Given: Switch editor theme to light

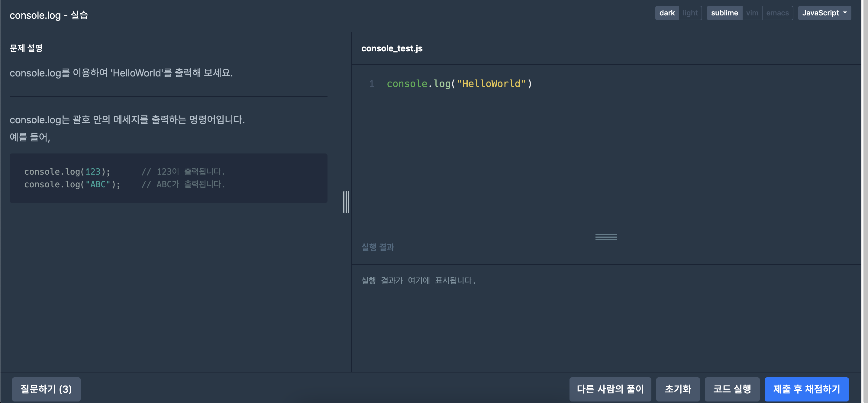Looking at the screenshot, I should click(x=690, y=13).
